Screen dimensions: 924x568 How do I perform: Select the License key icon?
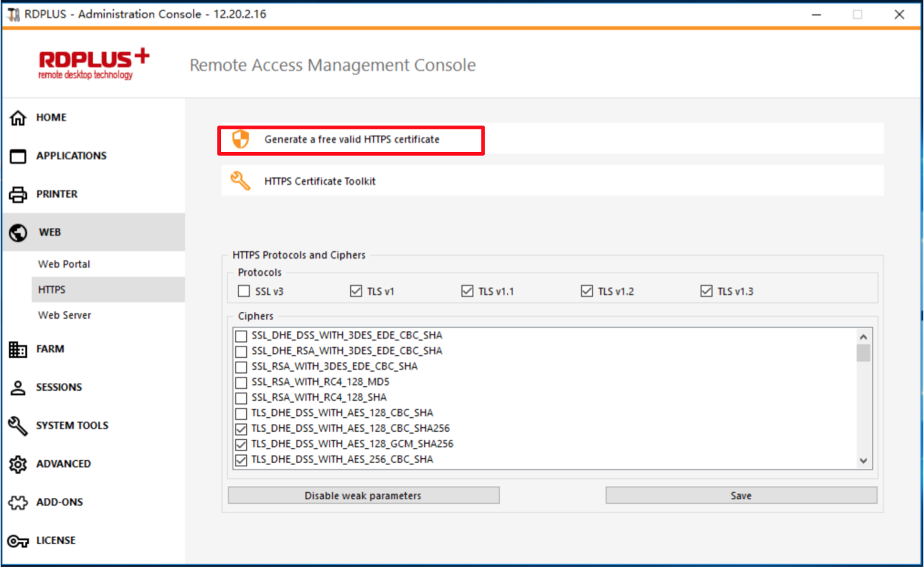coord(18,541)
